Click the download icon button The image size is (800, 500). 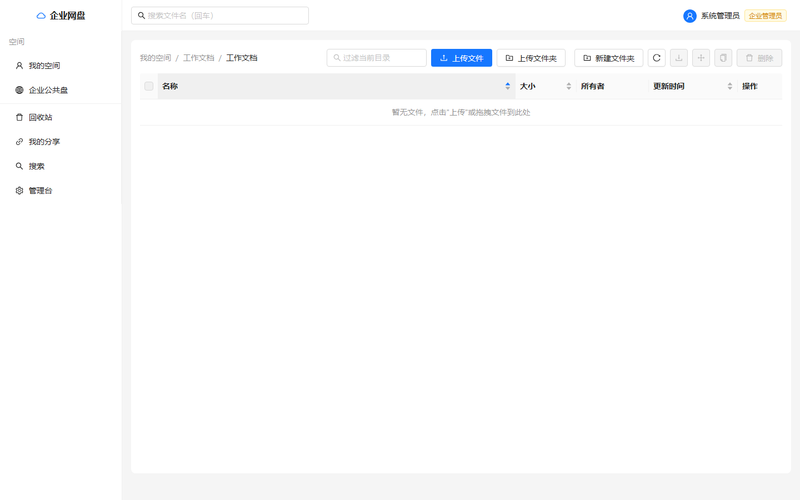679,58
